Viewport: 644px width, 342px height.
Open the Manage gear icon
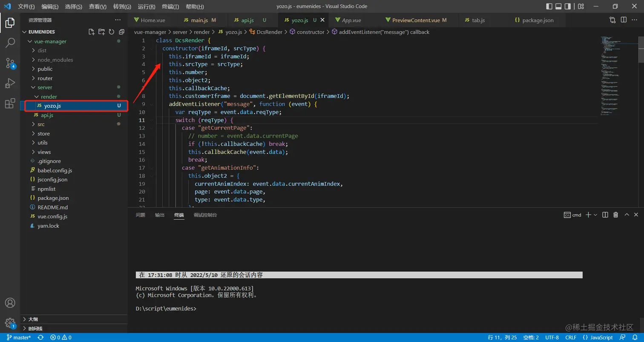tap(10, 323)
